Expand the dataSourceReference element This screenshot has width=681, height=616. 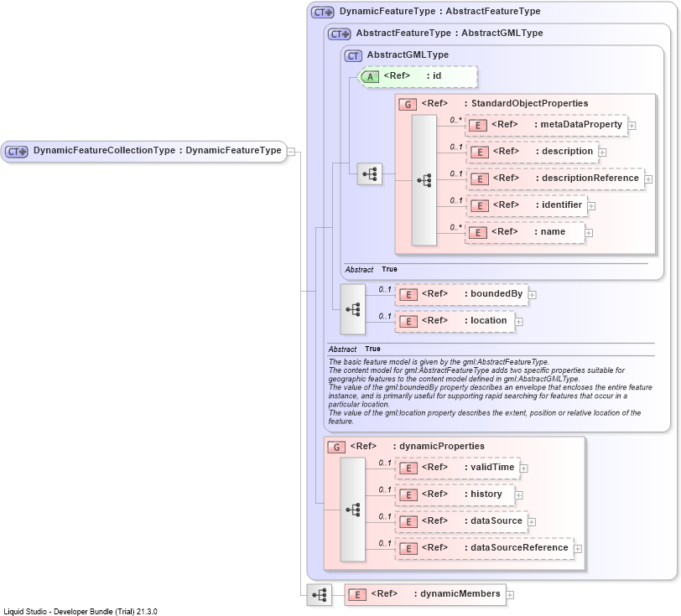pos(578,549)
